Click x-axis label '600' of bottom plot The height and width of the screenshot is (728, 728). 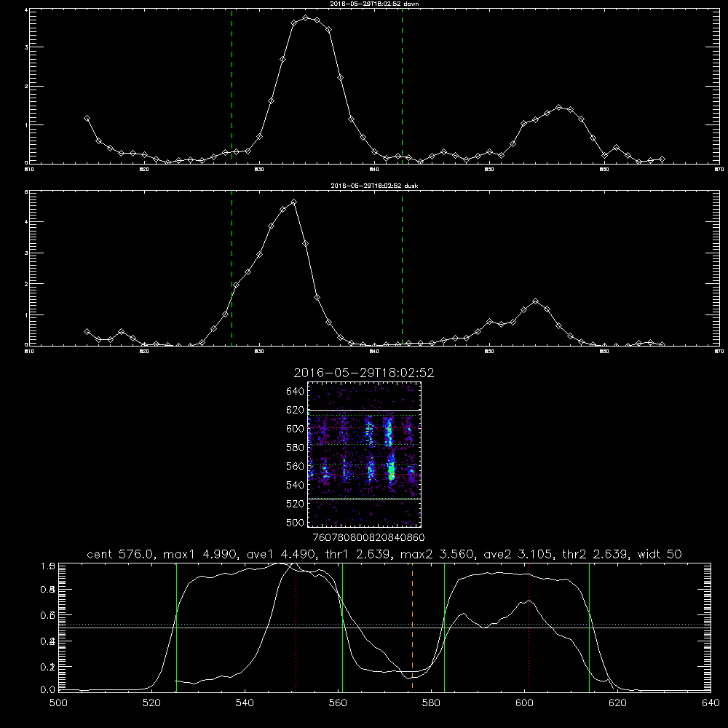(x=525, y=703)
